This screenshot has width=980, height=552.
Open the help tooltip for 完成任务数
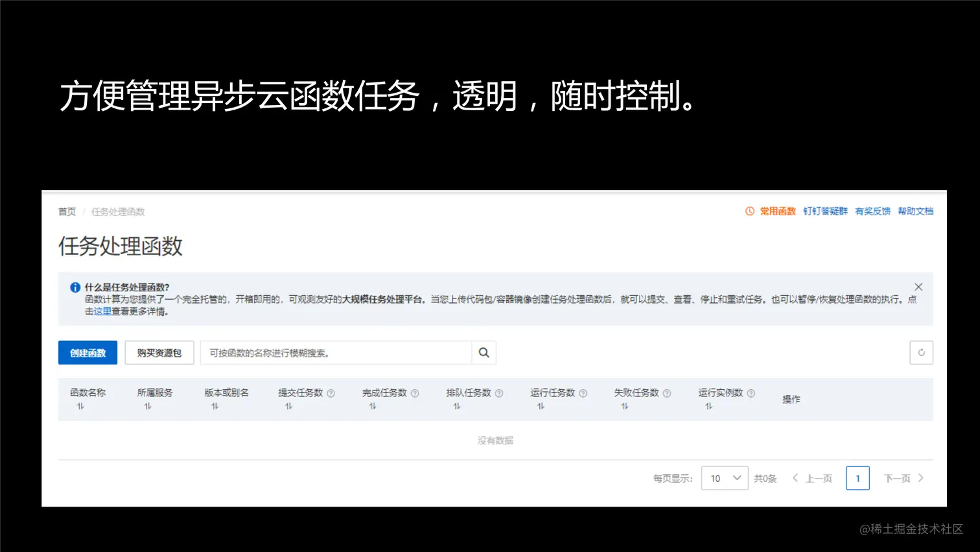(x=415, y=392)
